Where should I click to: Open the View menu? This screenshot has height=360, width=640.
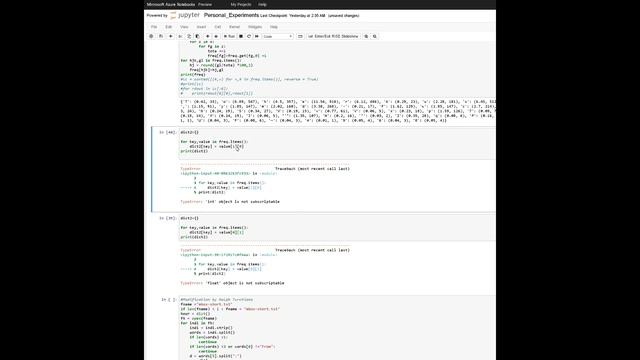[184, 27]
